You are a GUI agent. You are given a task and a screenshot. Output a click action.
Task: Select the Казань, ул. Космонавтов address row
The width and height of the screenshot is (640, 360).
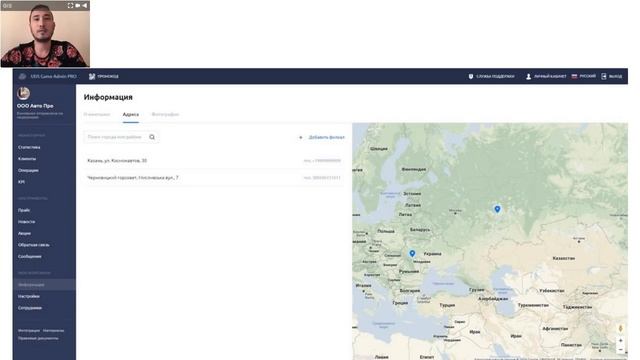coord(214,161)
